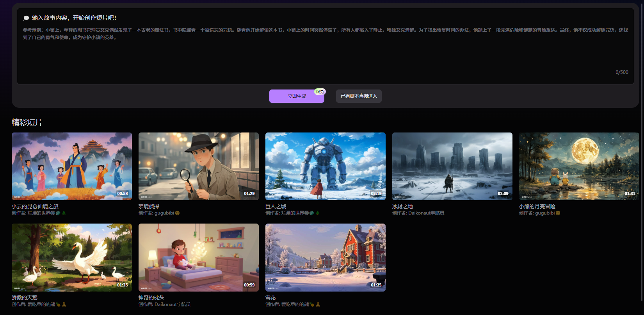Open the 小熊的月亮冒险 moon thumbnail
This screenshot has width=644, height=315.
click(579, 166)
